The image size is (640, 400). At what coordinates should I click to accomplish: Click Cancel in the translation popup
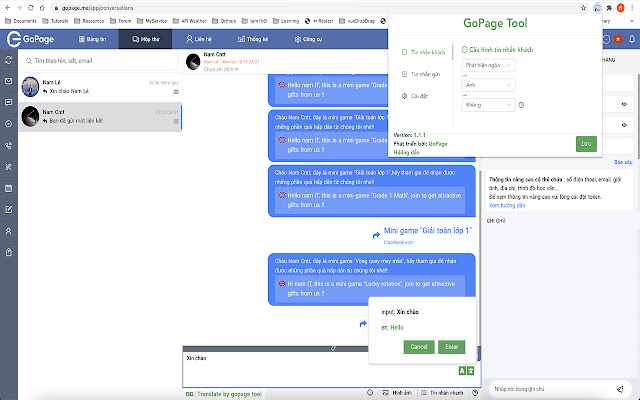(419, 347)
